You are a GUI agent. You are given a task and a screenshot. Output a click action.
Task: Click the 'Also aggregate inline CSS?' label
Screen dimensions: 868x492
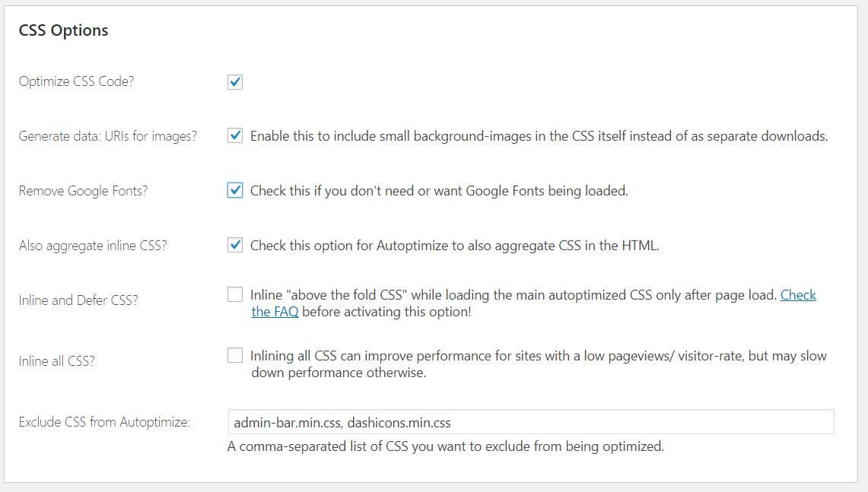tap(93, 246)
